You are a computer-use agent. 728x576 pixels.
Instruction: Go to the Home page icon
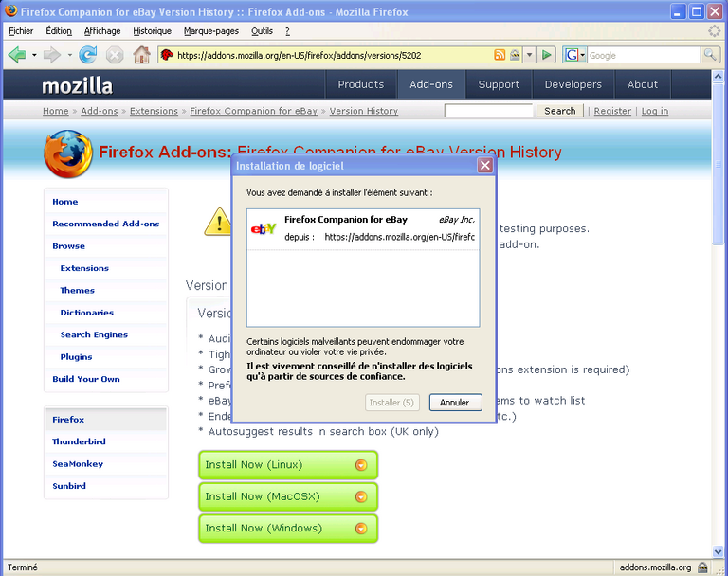pyautogui.click(x=141, y=55)
